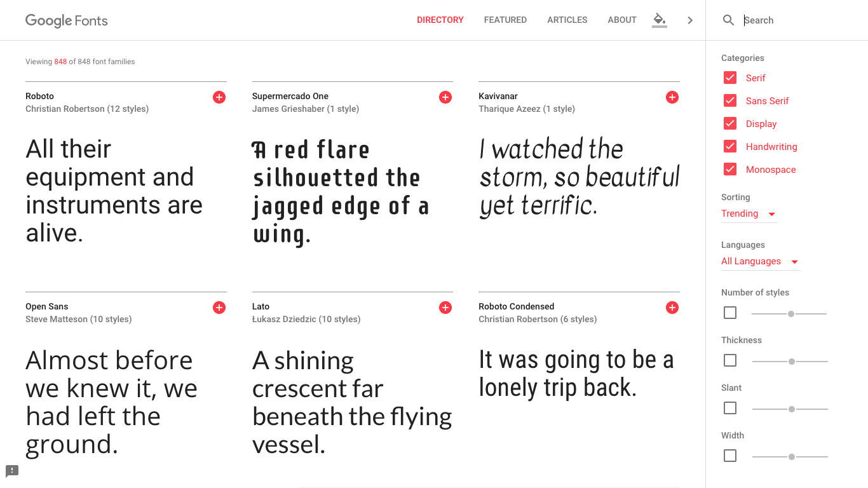Open the Open Sans font family page

pyautogui.click(x=46, y=306)
